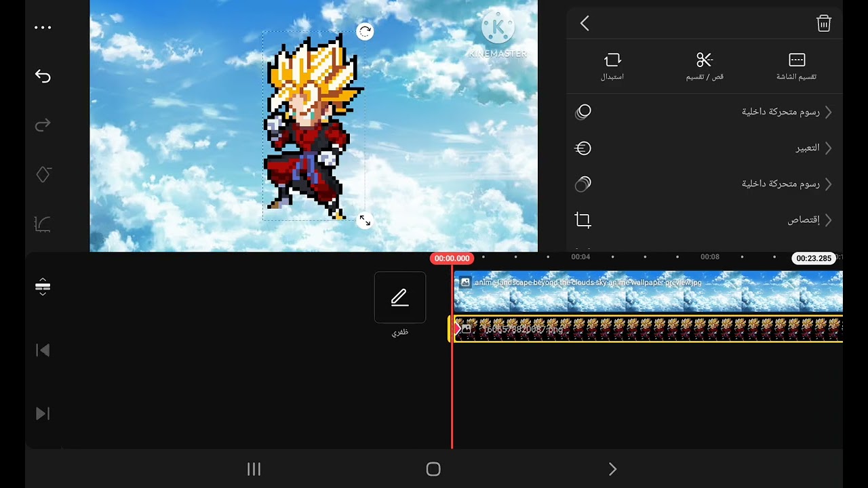Viewport: 868px width, 488px height.
Task: Tap the scale handle at the sprite's corner
Action: (x=365, y=220)
